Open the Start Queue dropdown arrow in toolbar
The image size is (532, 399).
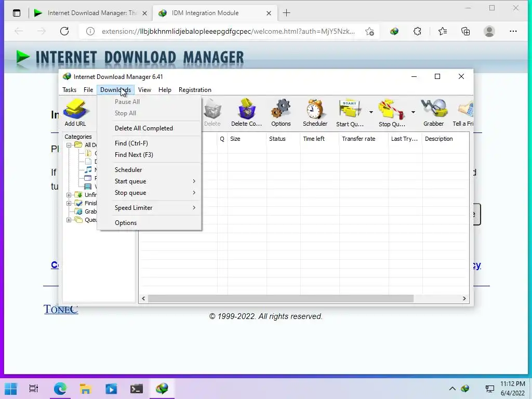pyautogui.click(x=371, y=112)
